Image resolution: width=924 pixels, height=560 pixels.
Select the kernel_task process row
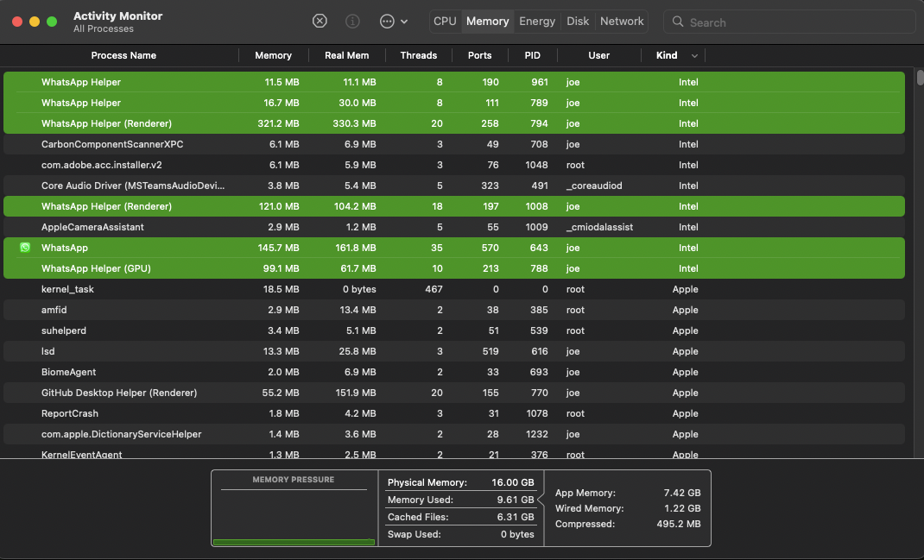pos(453,289)
